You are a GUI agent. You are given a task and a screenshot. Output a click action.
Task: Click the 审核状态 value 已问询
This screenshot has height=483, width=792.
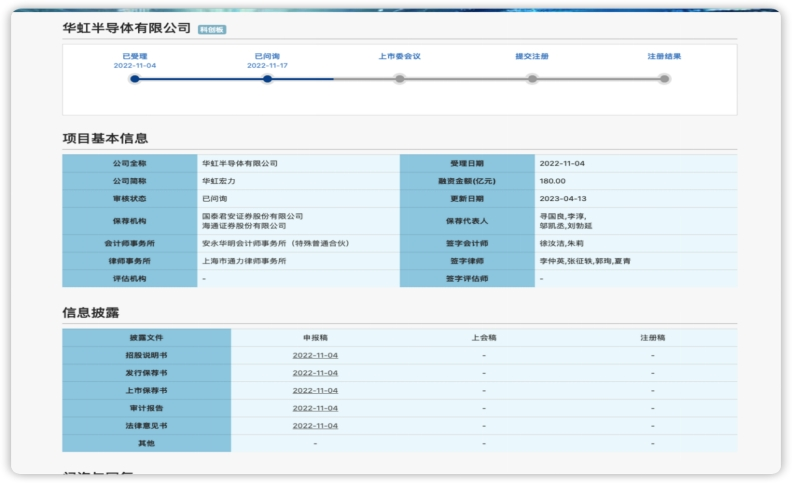point(215,199)
